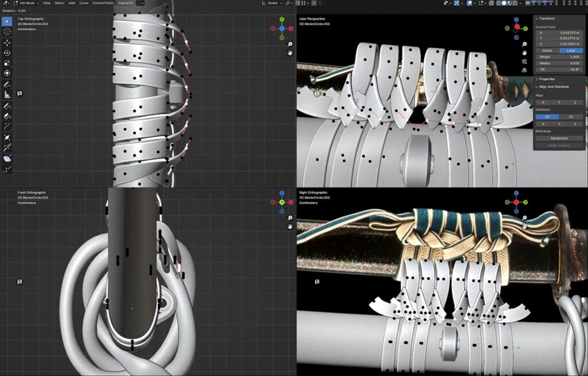588x376 pixels.
Task: Select the Select Box tool
Action: 7,21
